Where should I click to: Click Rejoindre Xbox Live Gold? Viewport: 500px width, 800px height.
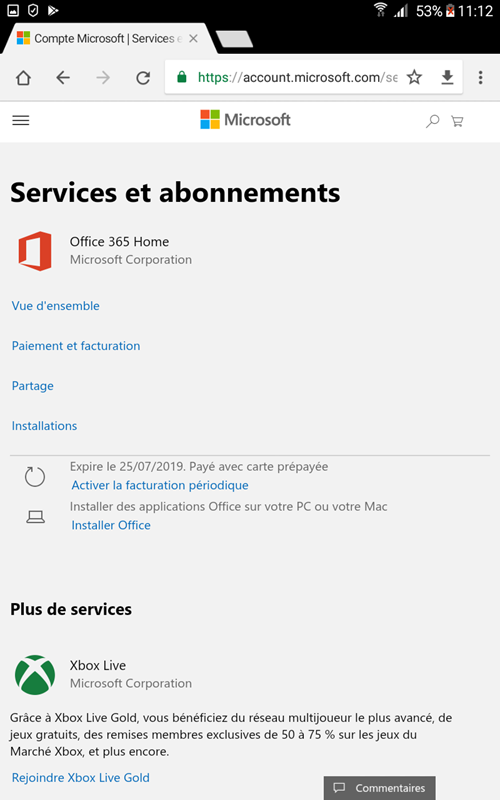pyautogui.click(x=81, y=778)
